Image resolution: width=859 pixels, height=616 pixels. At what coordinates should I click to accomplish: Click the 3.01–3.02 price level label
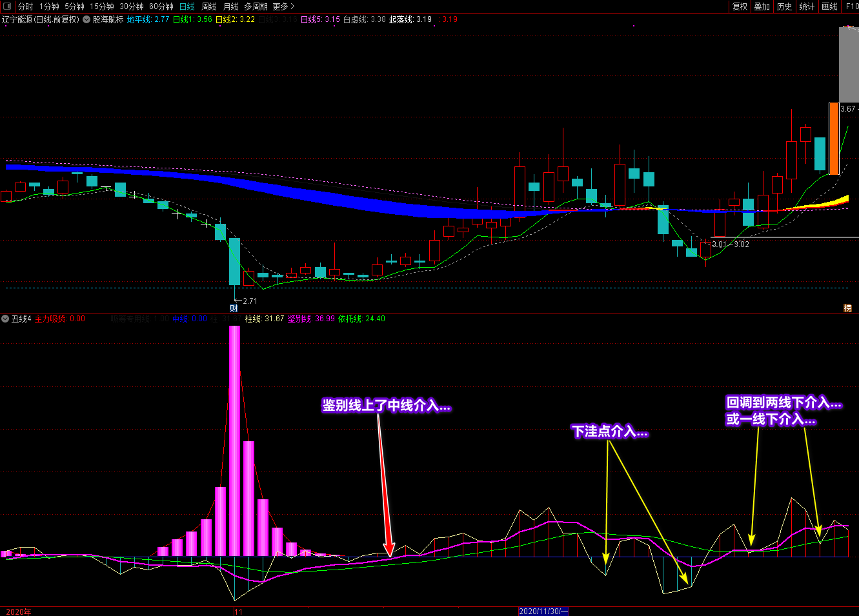[730, 244]
